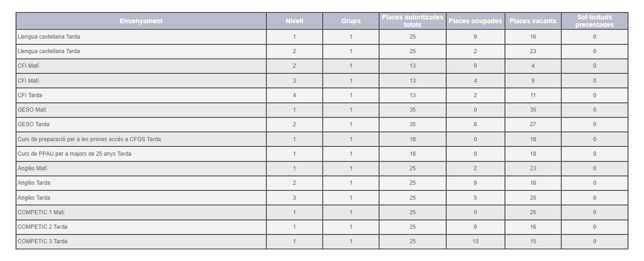Click the Places autoritzades totals header
This screenshot has width=644, height=261.
[x=412, y=21]
